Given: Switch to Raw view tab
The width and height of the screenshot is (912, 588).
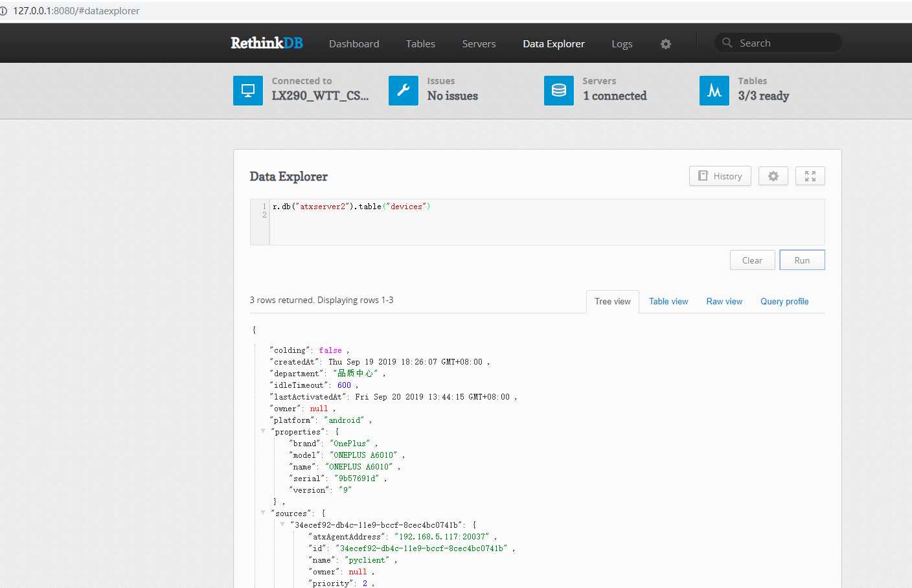Looking at the screenshot, I should coord(724,302).
